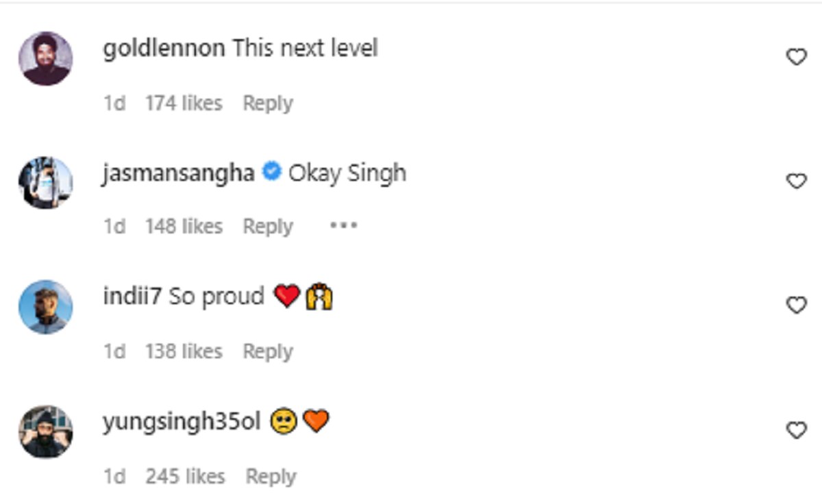Show the 245 likes on yungsingh35ol's comment

[x=185, y=477]
